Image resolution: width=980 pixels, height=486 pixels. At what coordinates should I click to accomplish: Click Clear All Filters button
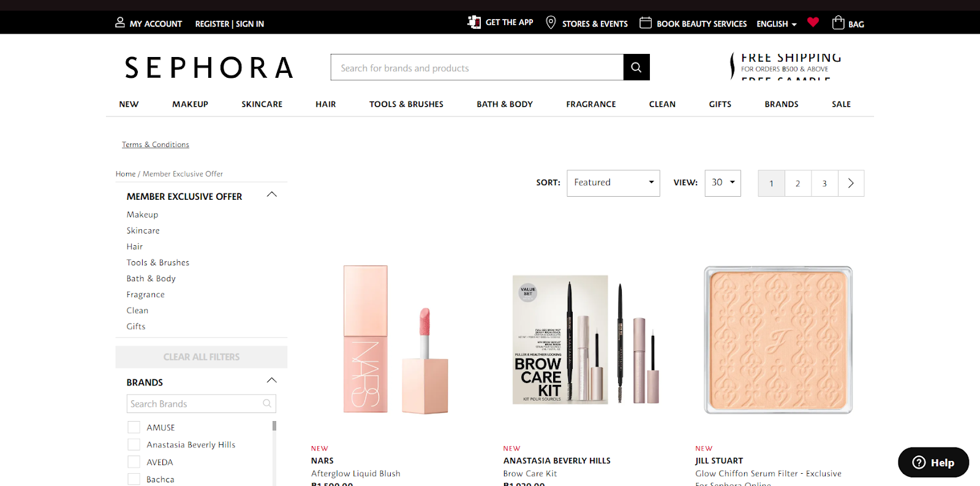202,357
